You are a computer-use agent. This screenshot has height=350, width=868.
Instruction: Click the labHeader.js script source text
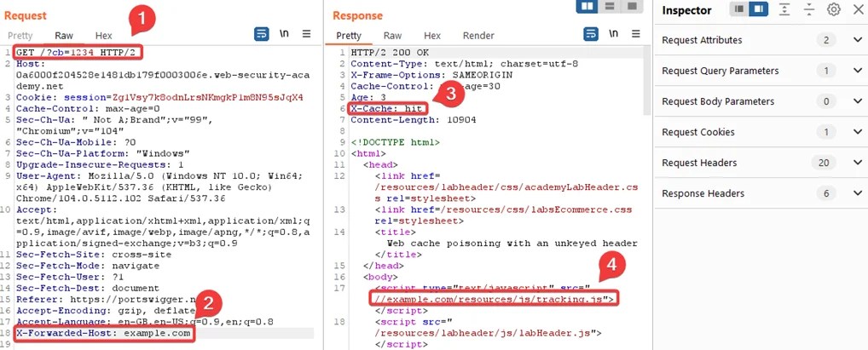click(488, 333)
